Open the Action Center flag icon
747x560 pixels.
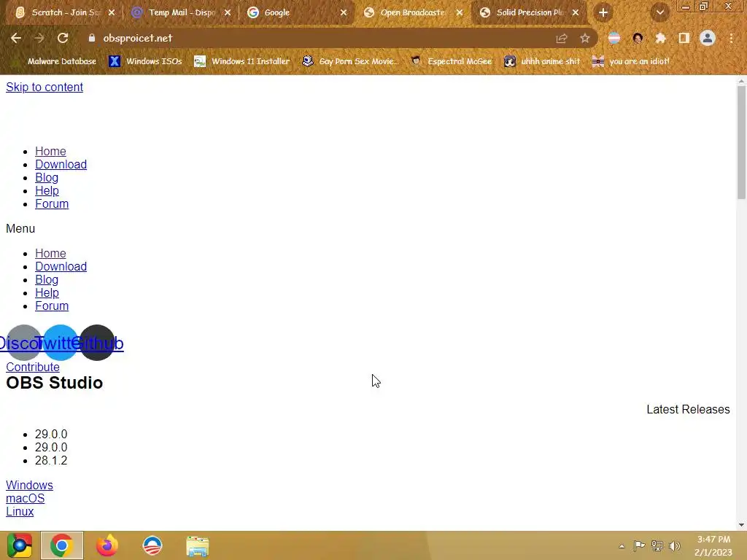tap(639, 545)
